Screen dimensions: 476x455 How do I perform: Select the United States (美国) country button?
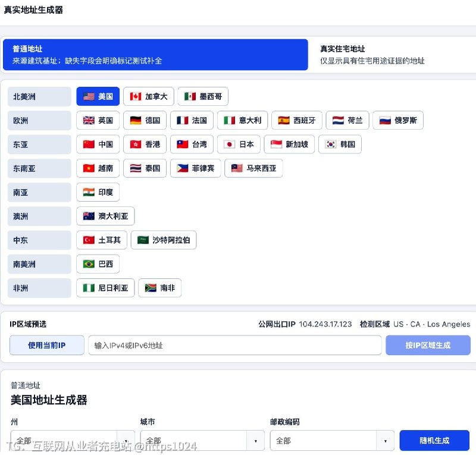(98, 96)
